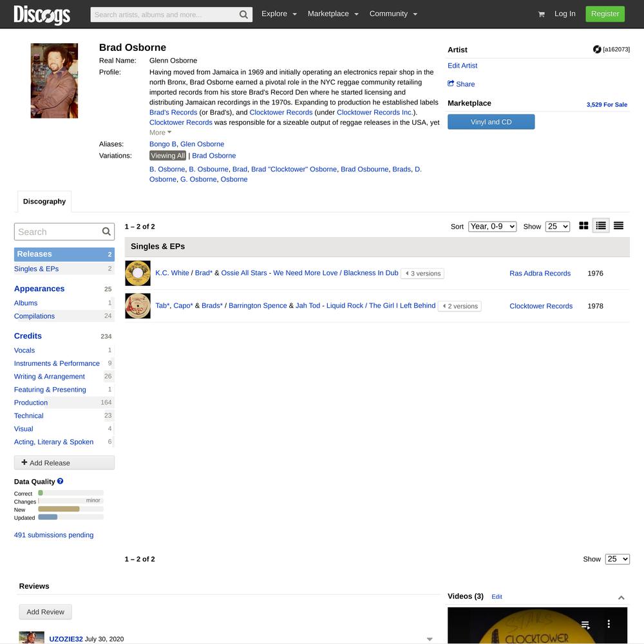
Task: Open UZOZIE32 reviewer profile link
Action: pos(66,639)
